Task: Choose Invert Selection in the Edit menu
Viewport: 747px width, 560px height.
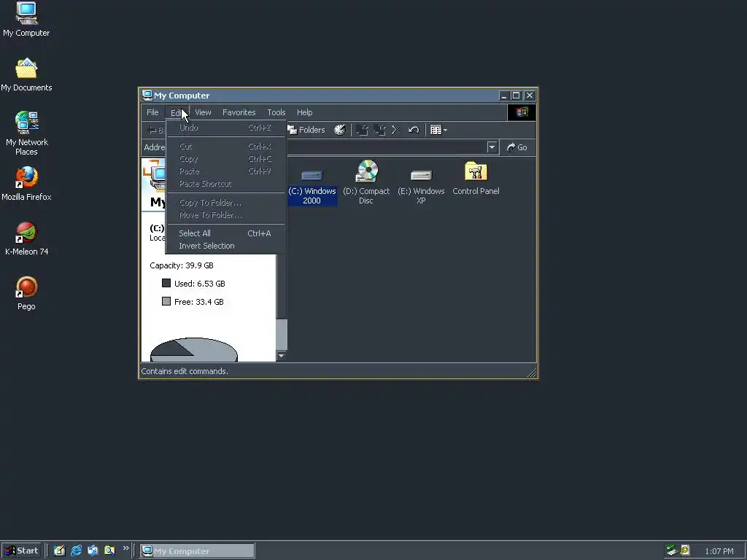Action: pos(226,246)
